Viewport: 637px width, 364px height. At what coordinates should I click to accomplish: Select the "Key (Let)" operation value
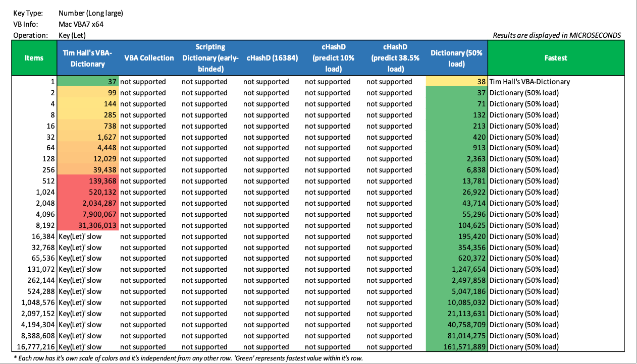pos(72,35)
